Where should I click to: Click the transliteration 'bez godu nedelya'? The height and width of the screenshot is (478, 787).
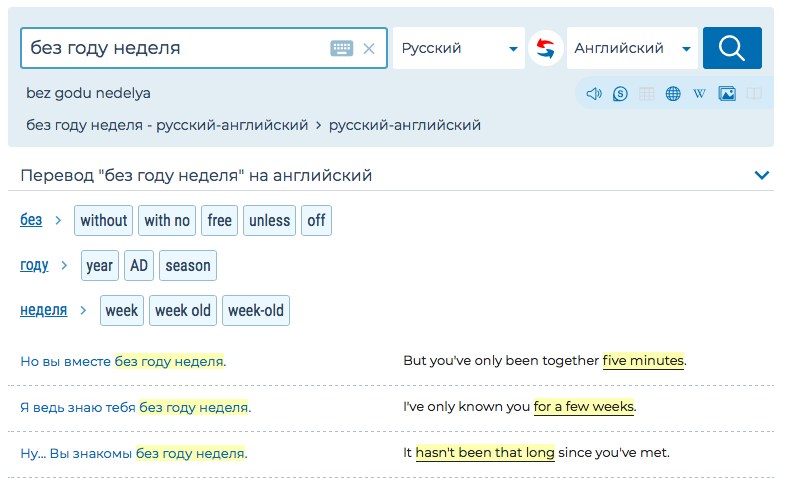(88, 93)
